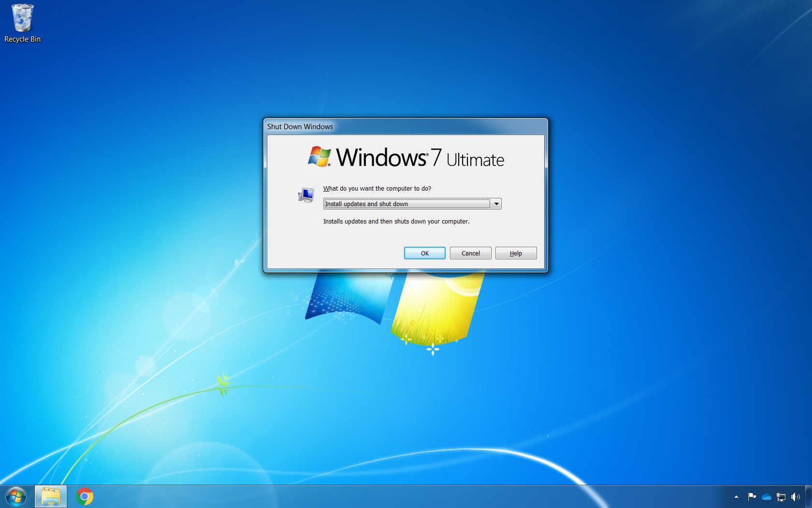Viewport: 812px width, 508px height.
Task: Open the network status tray icon
Action: click(x=781, y=497)
